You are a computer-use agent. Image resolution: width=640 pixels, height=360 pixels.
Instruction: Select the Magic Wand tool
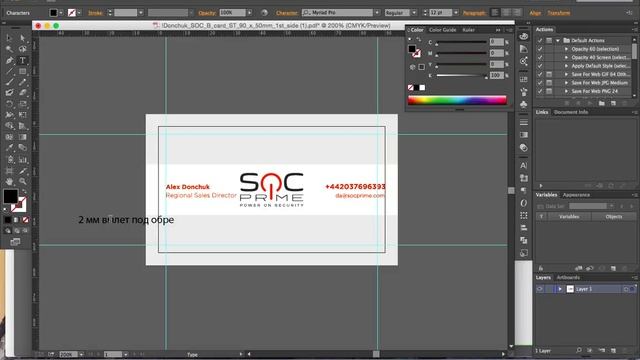[x=9, y=49]
